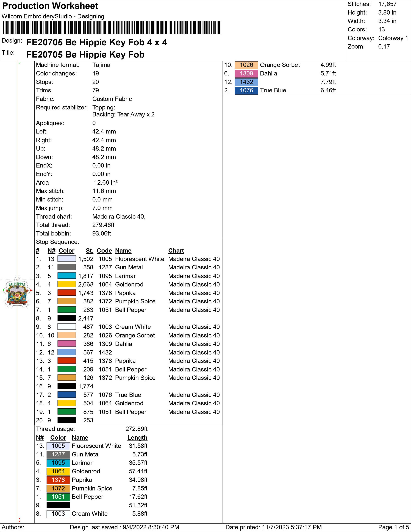Click stitch count '2,447' in stop 8
This screenshot has height=532, width=411.
pos(86,318)
